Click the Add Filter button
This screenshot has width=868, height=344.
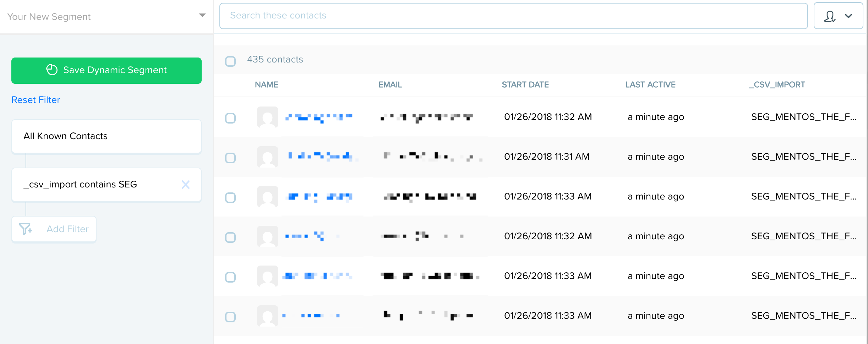tap(54, 229)
